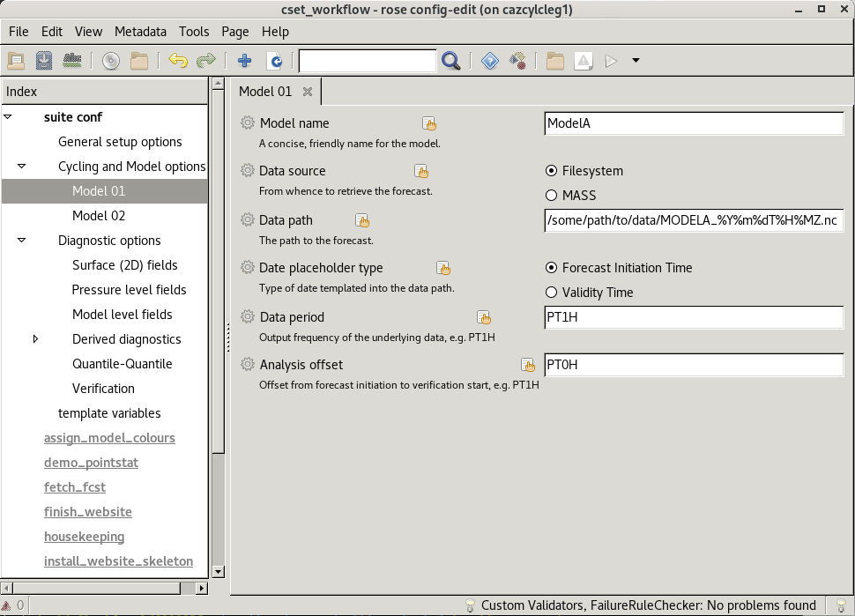Open the File menu
This screenshot has width=855, height=616.
[x=19, y=32]
